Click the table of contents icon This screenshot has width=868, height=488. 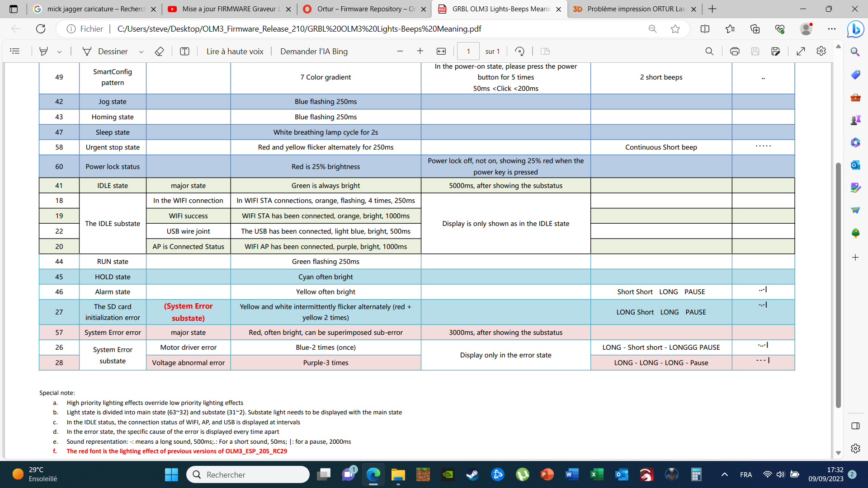(15, 51)
